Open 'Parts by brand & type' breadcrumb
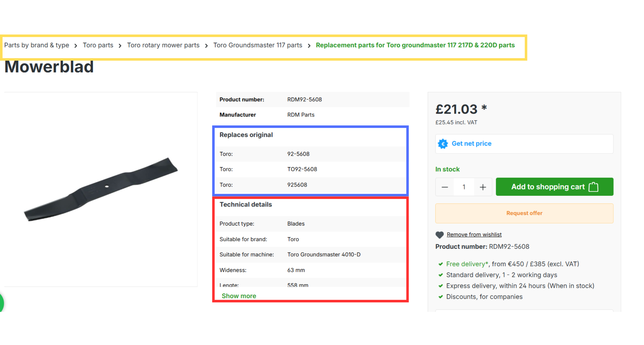644x345 pixels. (x=37, y=45)
